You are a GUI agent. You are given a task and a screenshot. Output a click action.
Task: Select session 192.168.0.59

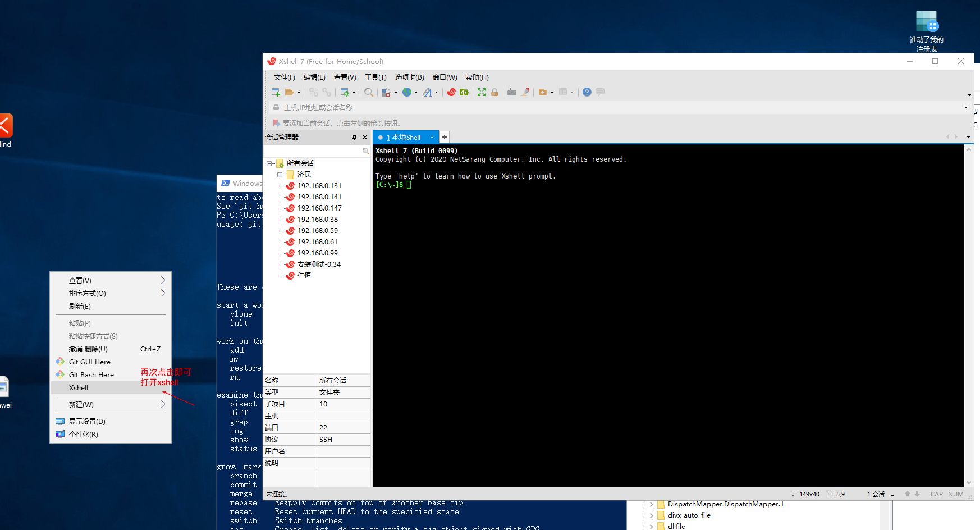(x=318, y=231)
